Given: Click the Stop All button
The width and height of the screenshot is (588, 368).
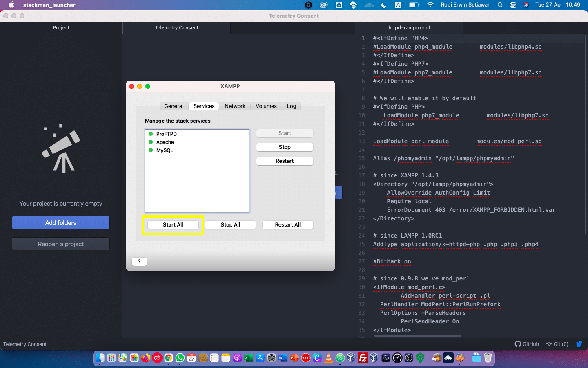Looking at the screenshot, I should coord(230,225).
